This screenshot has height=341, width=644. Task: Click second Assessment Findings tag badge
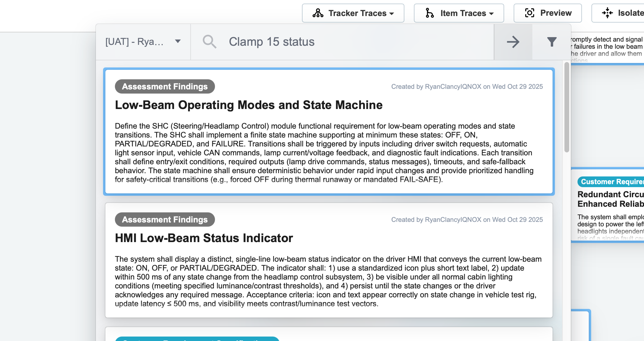pyautogui.click(x=165, y=220)
